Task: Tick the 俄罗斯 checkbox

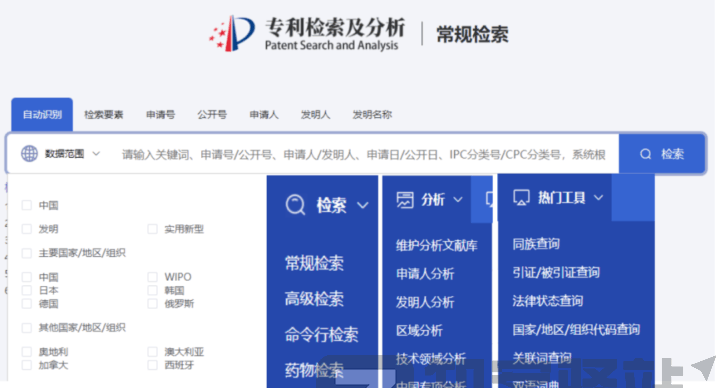Action: point(152,304)
